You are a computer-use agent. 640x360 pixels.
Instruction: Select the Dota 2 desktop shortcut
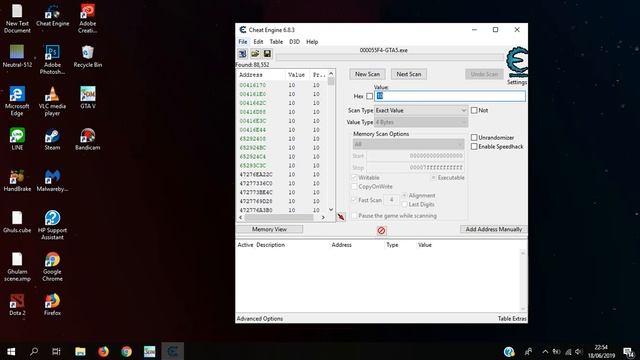click(17, 304)
